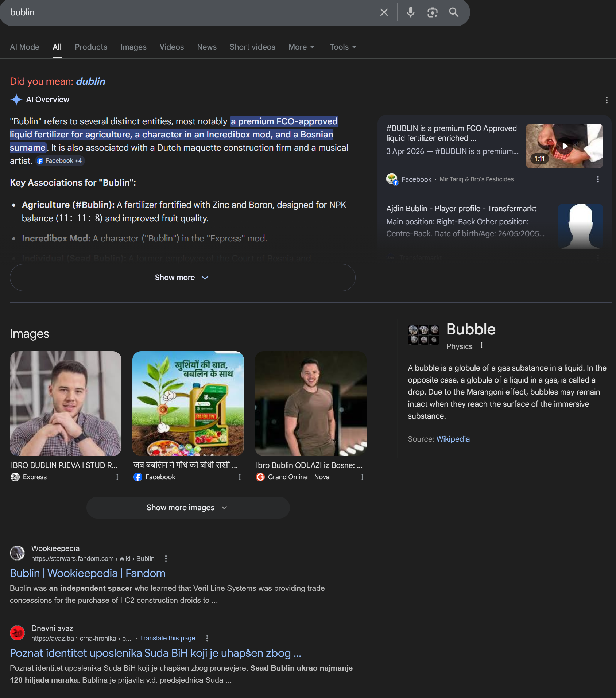
Task: Expand the AI Overview with Show more
Action: point(183,278)
